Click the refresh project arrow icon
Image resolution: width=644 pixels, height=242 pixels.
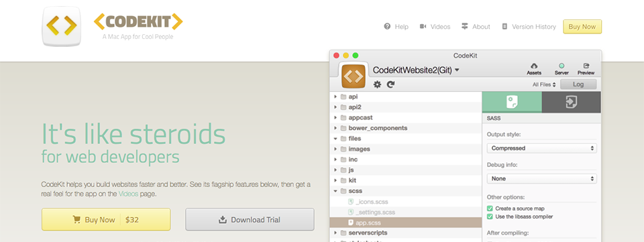click(390, 84)
